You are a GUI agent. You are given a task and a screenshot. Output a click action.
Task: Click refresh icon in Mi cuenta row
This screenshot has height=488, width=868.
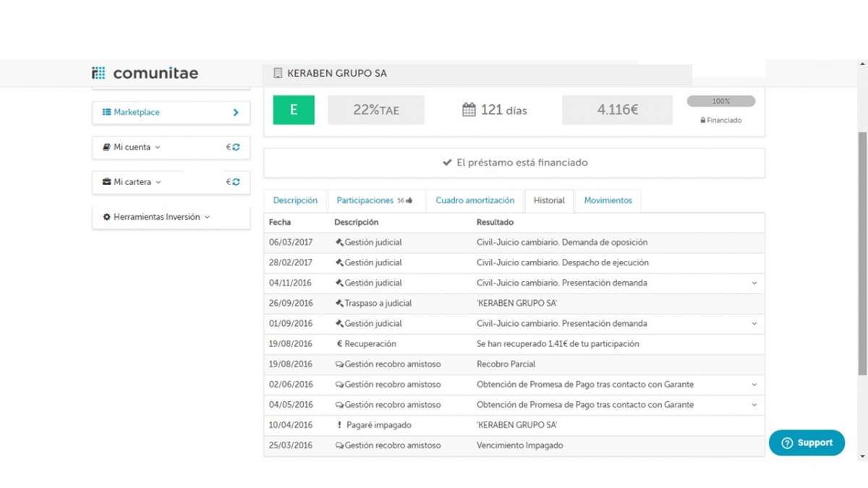click(236, 147)
